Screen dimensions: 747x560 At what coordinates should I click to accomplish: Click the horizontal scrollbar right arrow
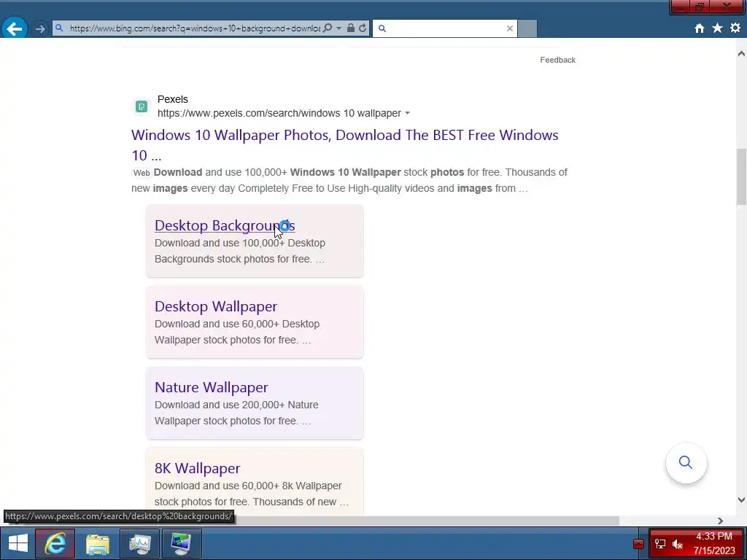720,521
